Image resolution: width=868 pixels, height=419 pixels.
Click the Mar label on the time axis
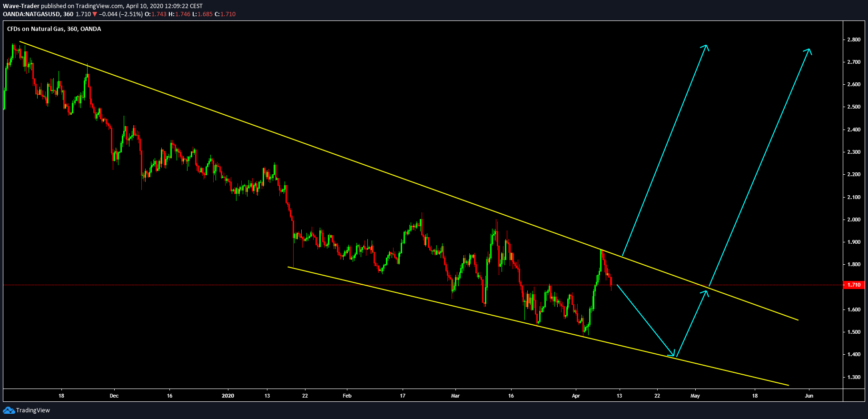pyautogui.click(x=455, y=396)
